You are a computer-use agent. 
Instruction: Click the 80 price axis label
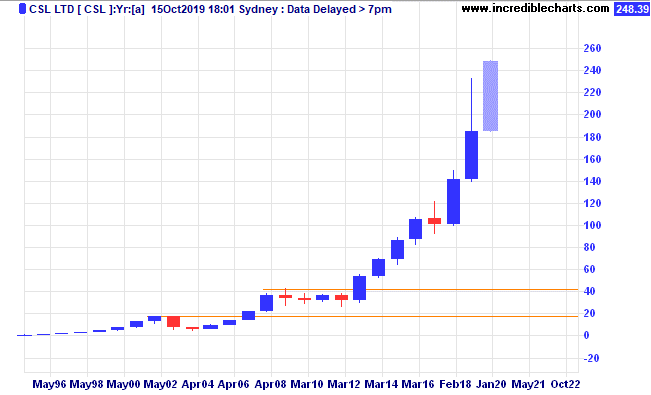point(589,247)
